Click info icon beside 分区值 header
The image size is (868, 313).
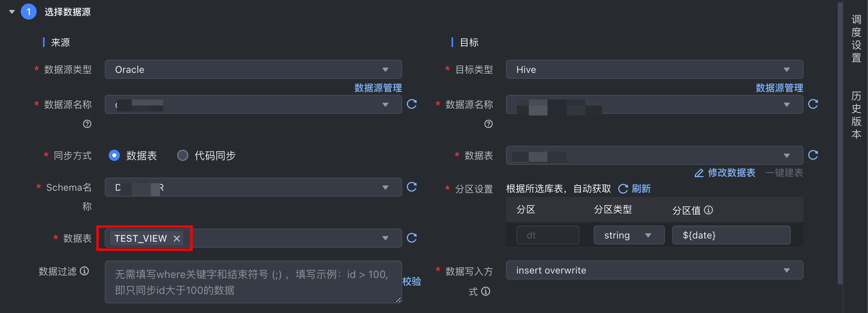coord(708,210)
